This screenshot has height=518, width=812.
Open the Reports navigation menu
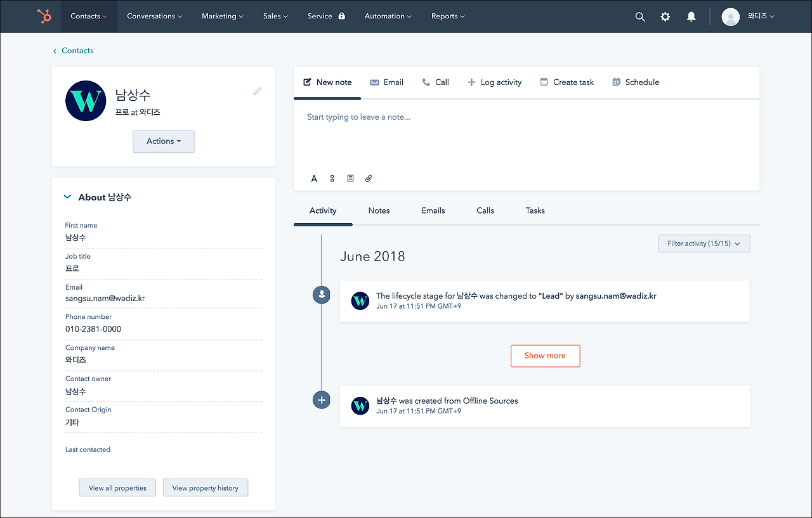[448, 16]
